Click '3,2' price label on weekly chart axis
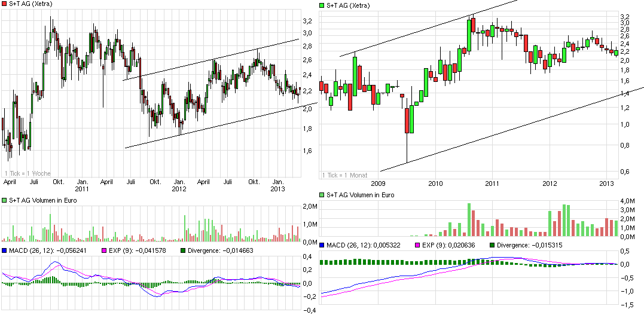Viewport: 644px width, 315px height. [307, 21]
